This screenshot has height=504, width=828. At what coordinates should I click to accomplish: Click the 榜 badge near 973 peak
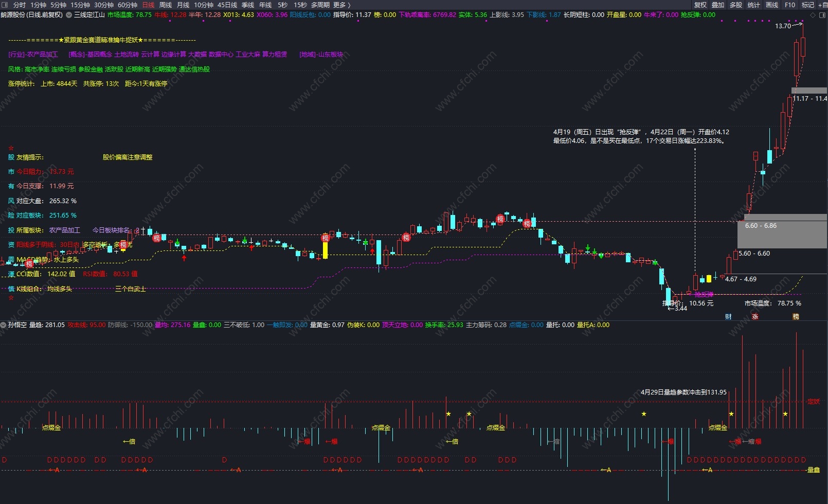tap(500, 219)
